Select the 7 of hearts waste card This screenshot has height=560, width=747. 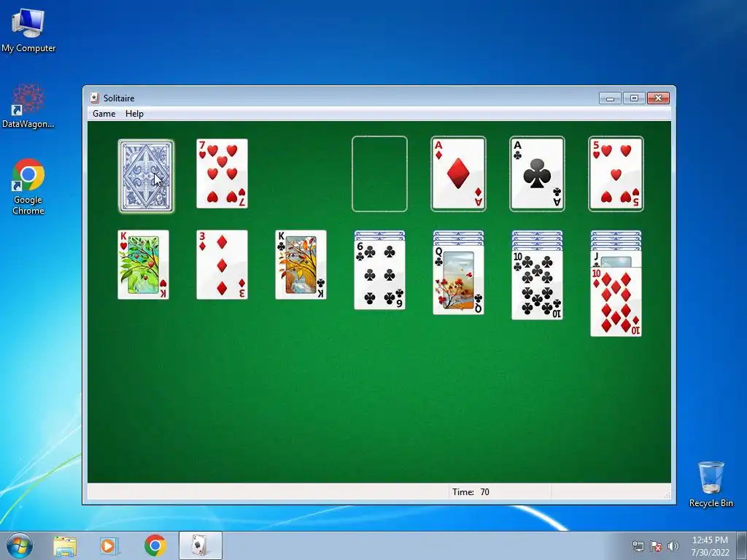coord(222,174)
